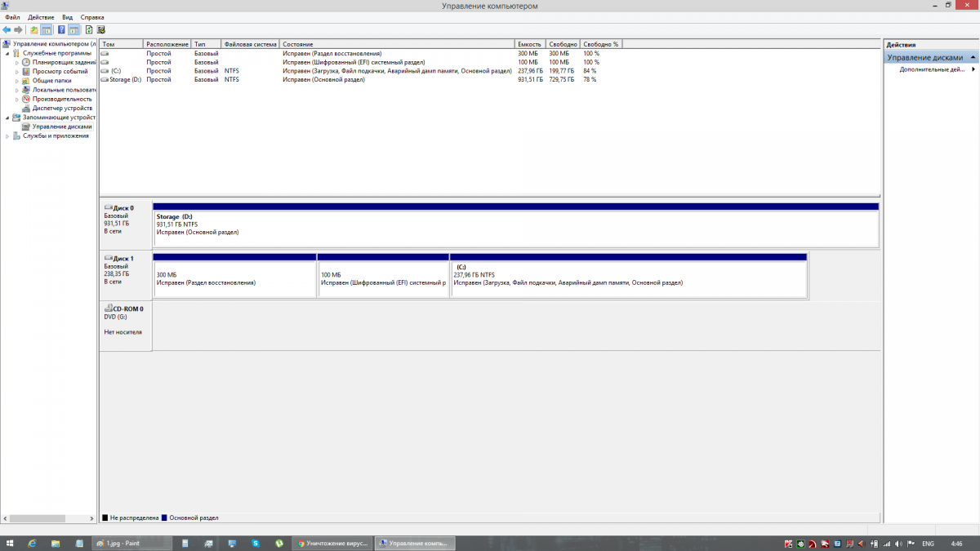
Task: Open uTorrent from the taskbar
Action: [x=278, y=543]
